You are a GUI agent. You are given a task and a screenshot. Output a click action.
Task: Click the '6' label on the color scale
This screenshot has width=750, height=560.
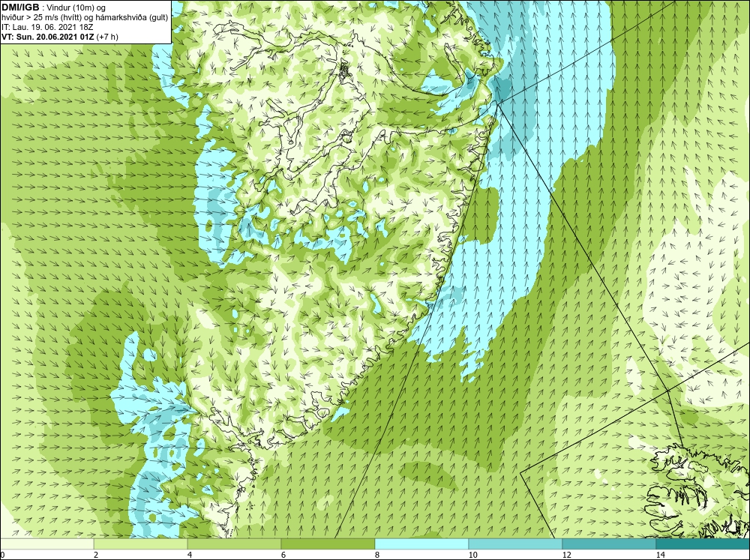click(283, 555)
